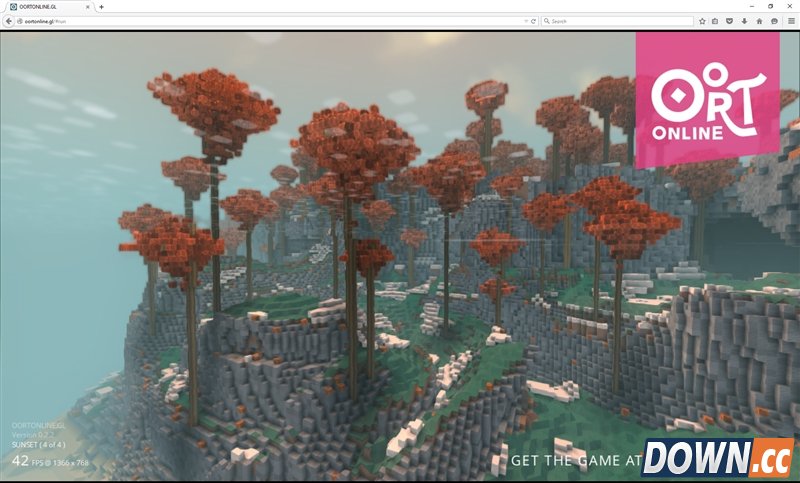Click the pink Oort Online logo

pos(708,98)
